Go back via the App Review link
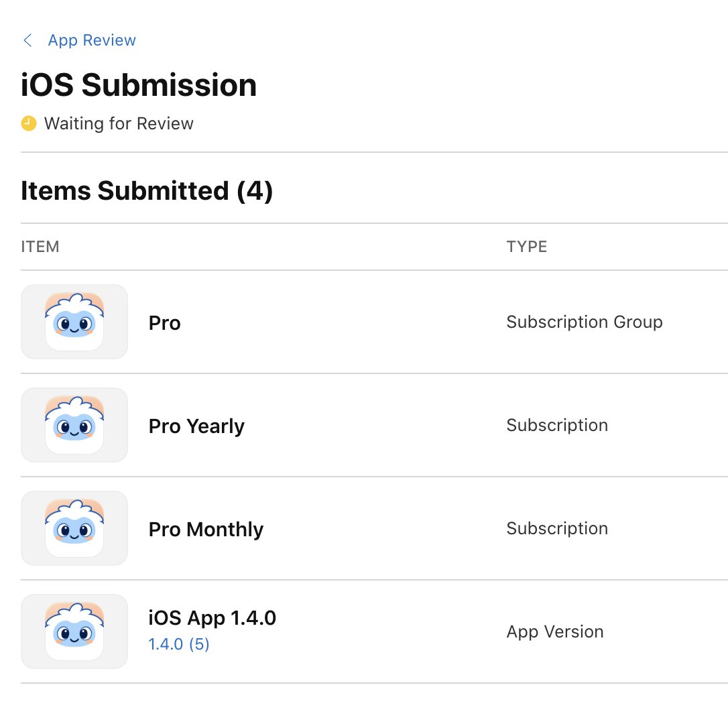Image resolution: width=728 pixels, height=728 pixels. pos(92,40)
